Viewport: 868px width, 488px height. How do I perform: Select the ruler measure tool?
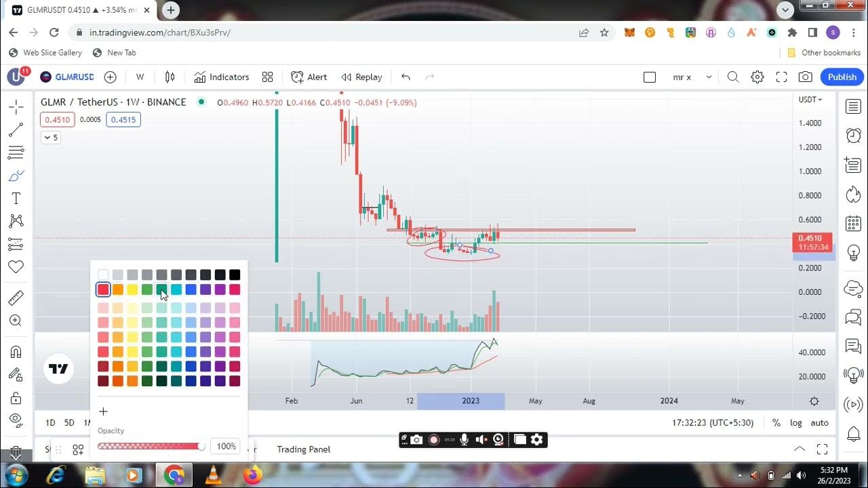tap(16, 298)
